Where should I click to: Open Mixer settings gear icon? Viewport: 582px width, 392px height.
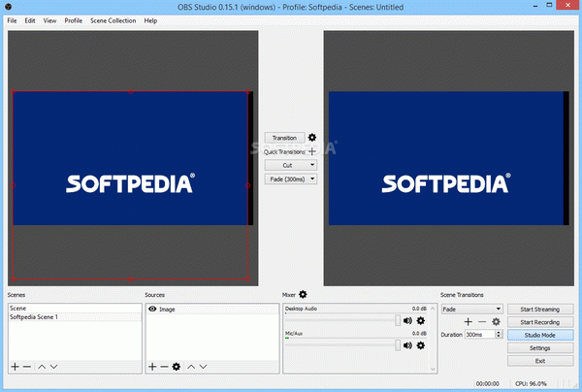click(x=303, y=294)
